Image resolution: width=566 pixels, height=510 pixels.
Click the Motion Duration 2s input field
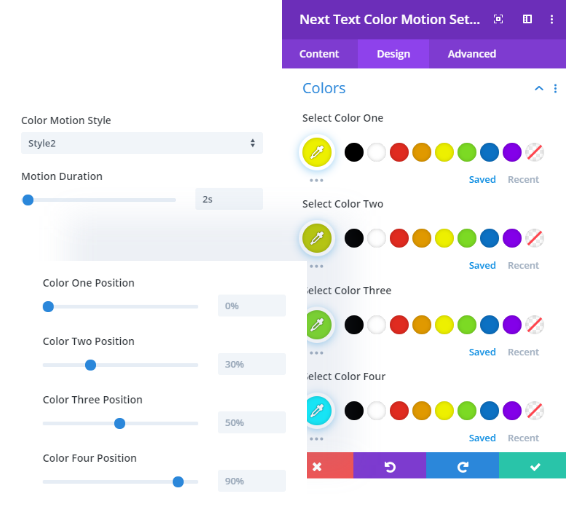tap(229, 199)
